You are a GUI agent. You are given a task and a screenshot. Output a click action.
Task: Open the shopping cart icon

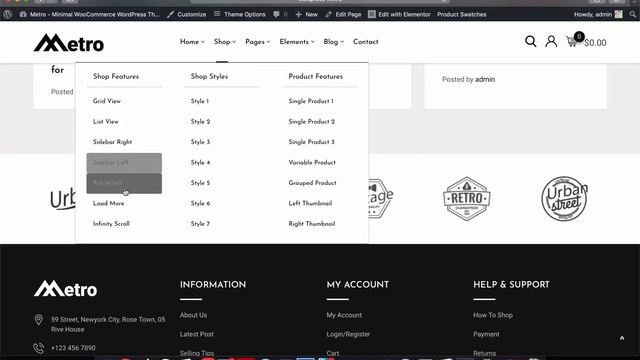572,42
